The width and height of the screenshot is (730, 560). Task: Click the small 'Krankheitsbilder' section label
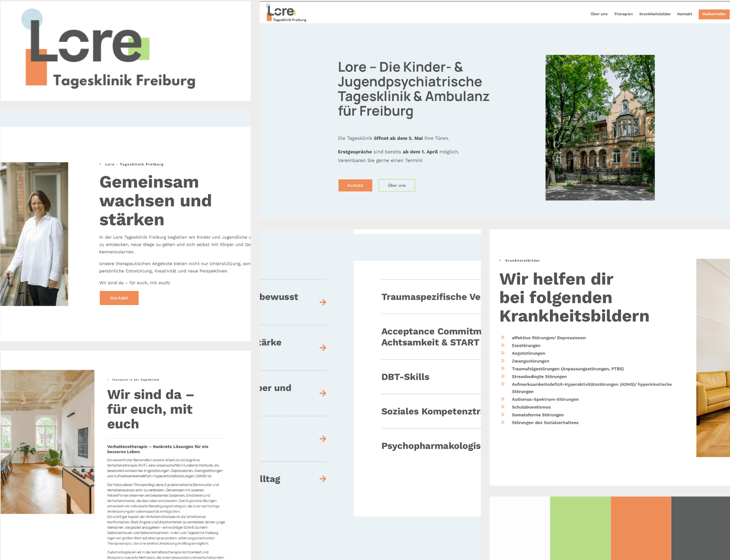pos(523,261)
